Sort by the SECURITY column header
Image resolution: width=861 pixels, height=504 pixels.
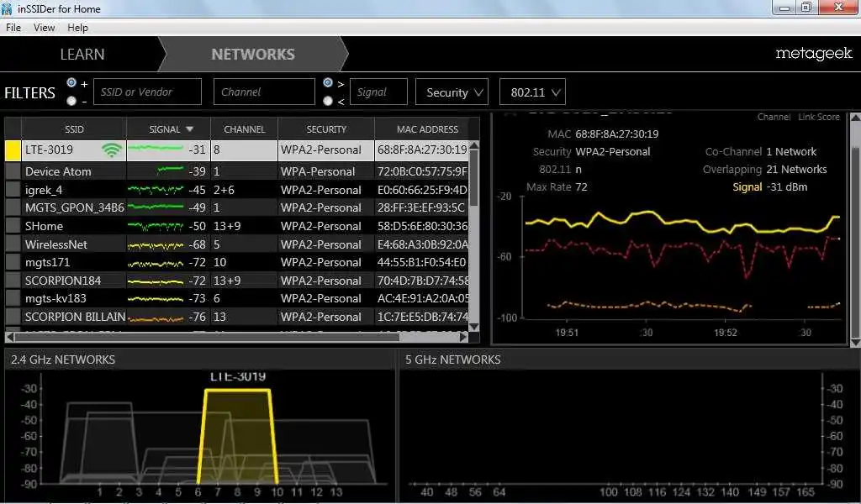pyautogui.click(x=326, y=129)
